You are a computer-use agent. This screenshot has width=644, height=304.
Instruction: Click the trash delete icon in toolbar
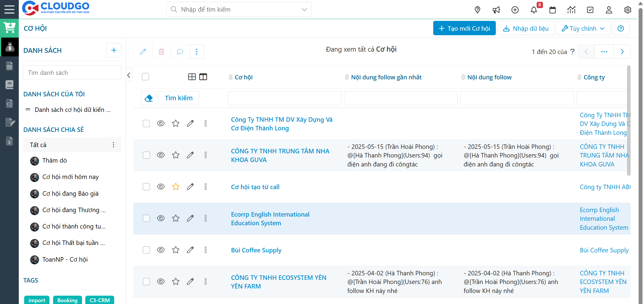tap(161, 52)
